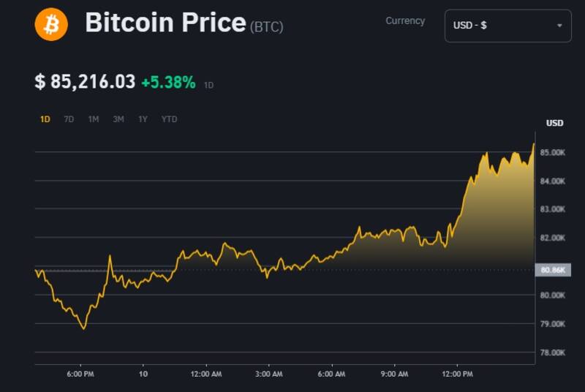This screenshot has width=585, height=392.
Task: Click the +5.38% price change indicator
Action: (168, 83)
